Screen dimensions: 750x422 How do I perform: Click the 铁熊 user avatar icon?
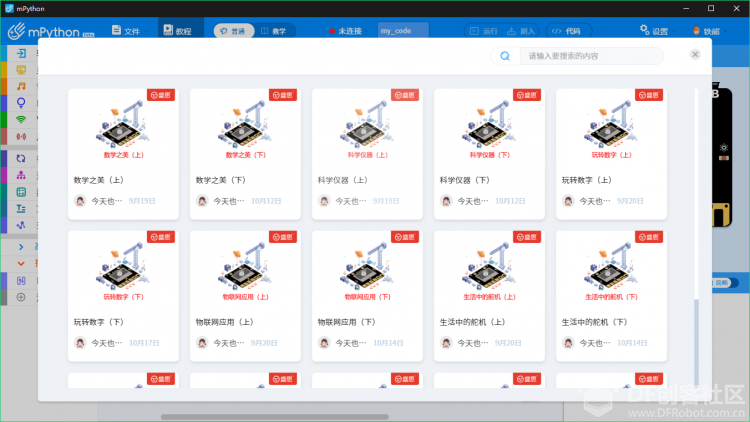click(x=696, y=31)
